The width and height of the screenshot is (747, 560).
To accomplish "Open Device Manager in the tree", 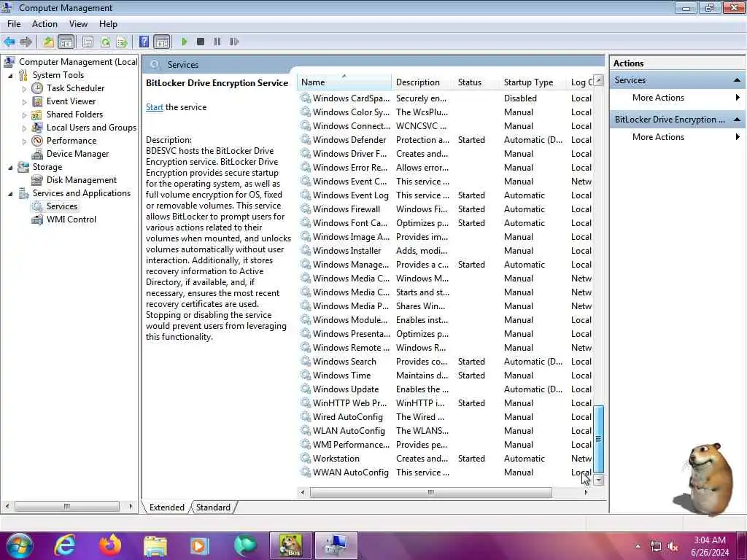I will [x=77, y=154].
